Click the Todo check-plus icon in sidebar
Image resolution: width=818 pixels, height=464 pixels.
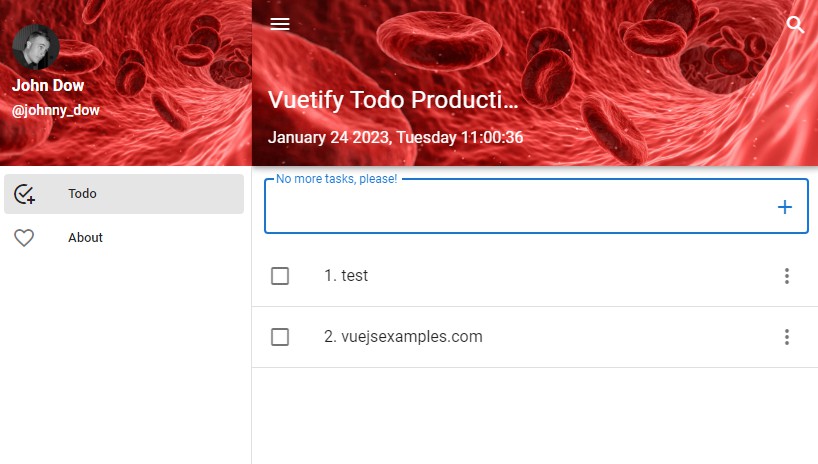click(25, 194)
